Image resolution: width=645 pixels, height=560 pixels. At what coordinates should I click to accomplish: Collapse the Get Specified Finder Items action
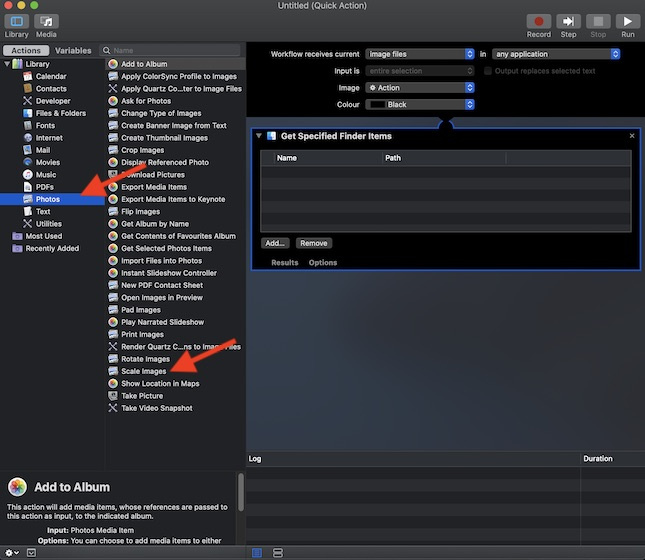coord(259,136)
